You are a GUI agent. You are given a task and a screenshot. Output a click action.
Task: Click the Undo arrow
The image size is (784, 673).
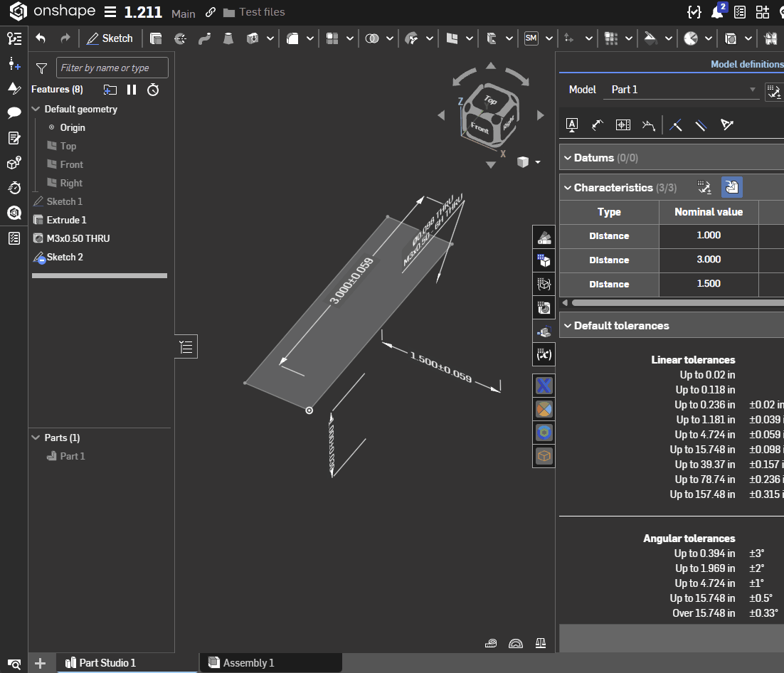point(41,38)
